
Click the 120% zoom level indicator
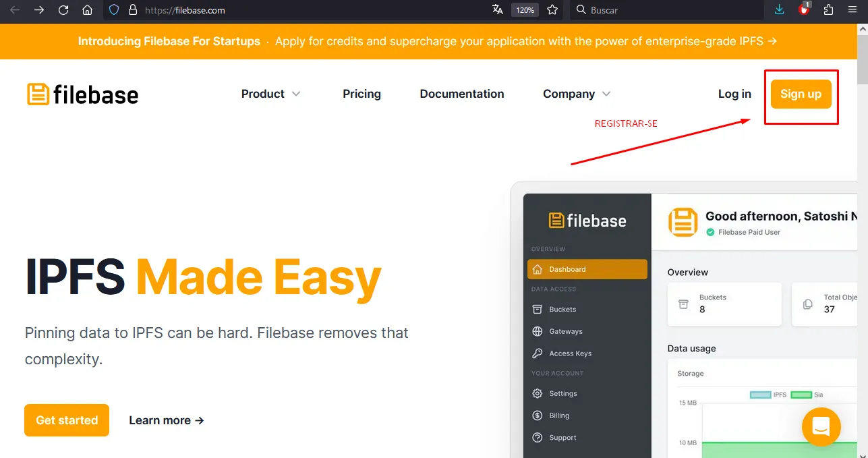(525, 10)
